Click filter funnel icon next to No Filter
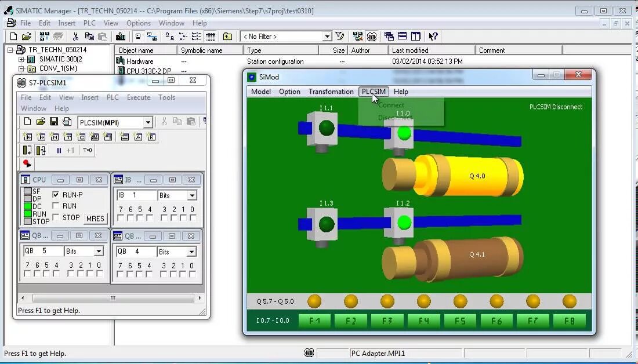This screenshot has height=364, width=638. [340, 37]
